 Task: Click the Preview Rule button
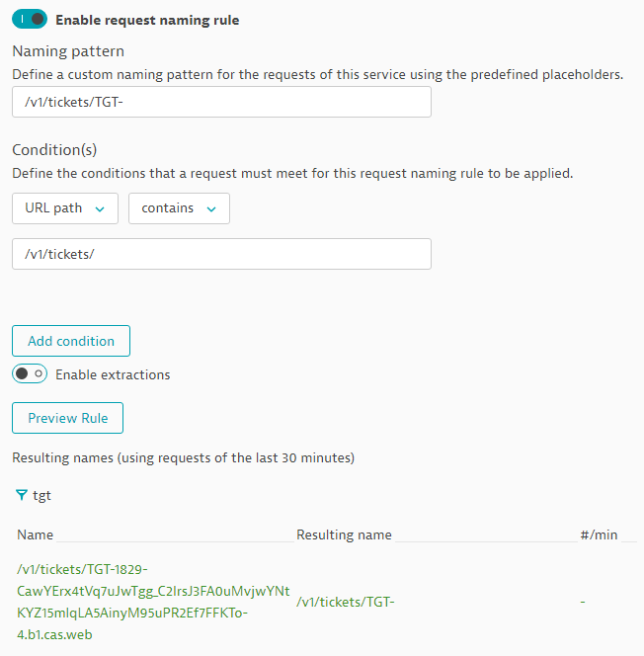point(68,418)
